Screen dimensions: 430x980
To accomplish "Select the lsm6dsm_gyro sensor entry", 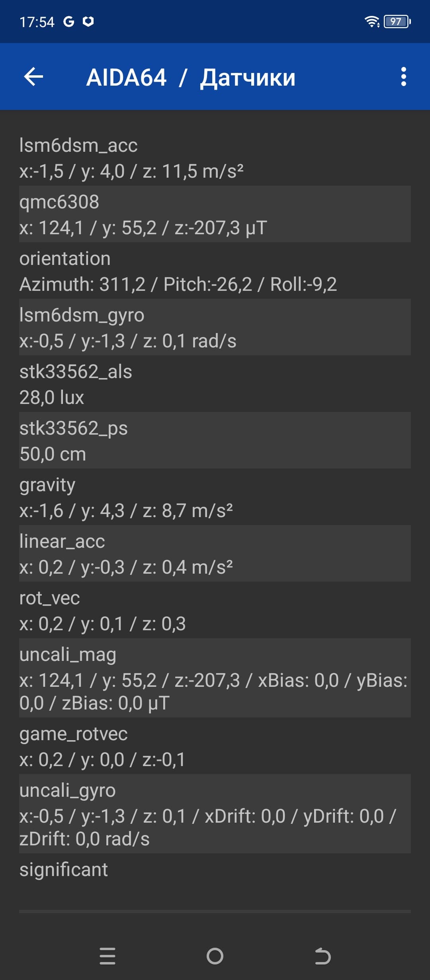I will (215, 327).
